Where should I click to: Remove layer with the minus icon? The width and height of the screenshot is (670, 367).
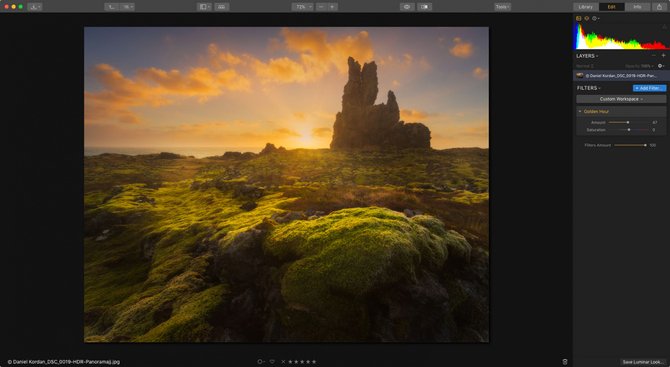[x=654, y=56]
